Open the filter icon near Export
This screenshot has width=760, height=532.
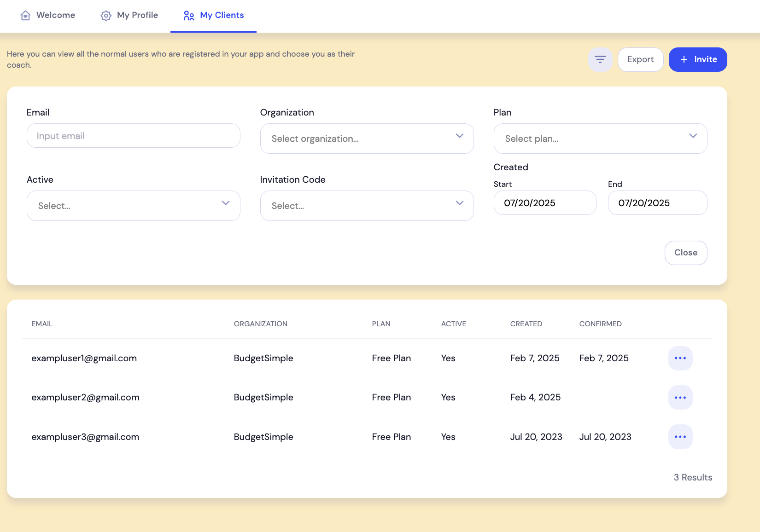pos(600,59)
